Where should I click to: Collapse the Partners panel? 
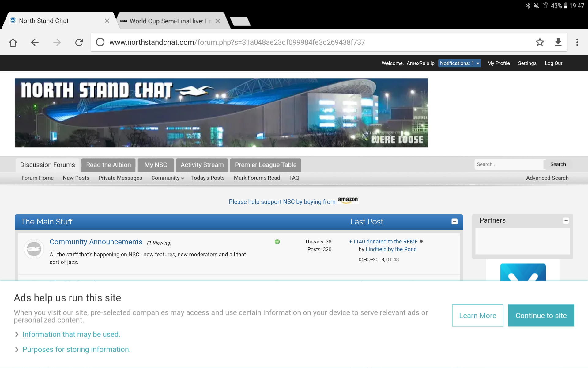tap(566, 220)
